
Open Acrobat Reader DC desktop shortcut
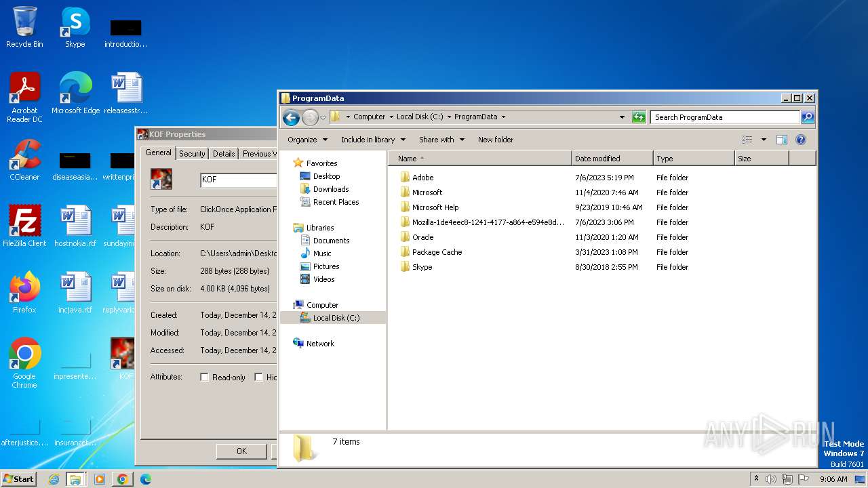coord(24,98)
